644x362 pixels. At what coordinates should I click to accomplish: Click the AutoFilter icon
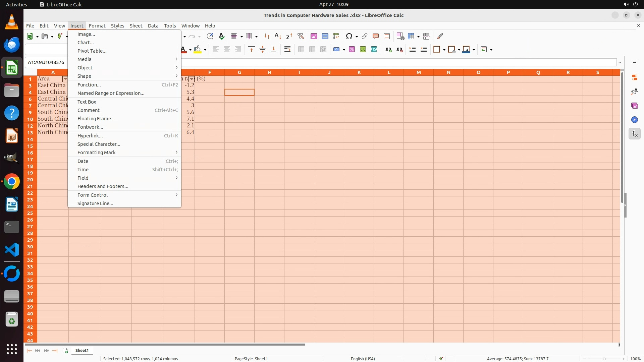(x=301, y=36)
